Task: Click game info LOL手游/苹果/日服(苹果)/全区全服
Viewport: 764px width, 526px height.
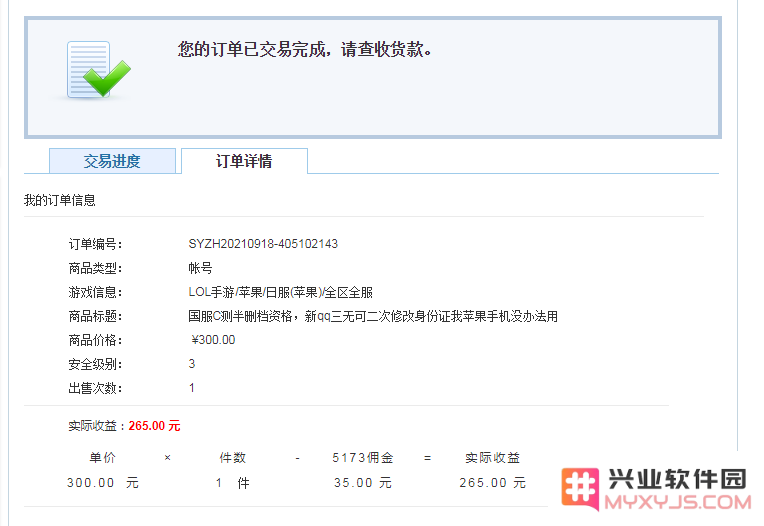Action: coord(281,292)
